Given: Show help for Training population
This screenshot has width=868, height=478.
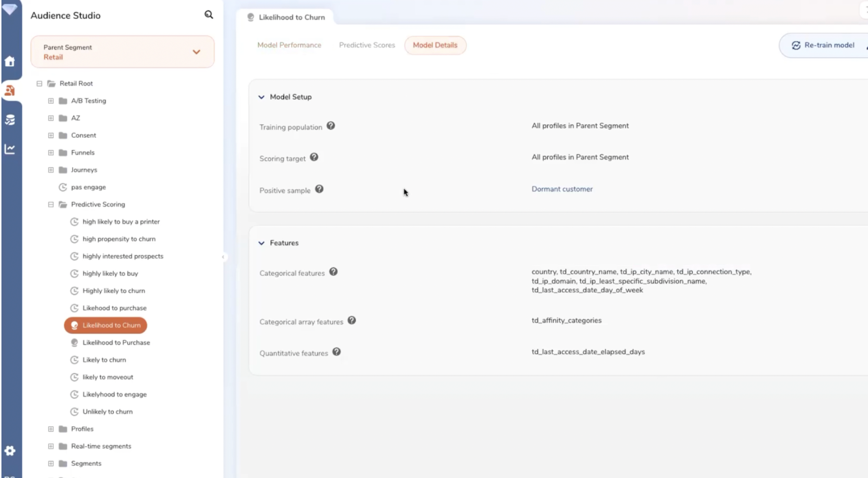Looking at the screenshot, I should (331, 126).
